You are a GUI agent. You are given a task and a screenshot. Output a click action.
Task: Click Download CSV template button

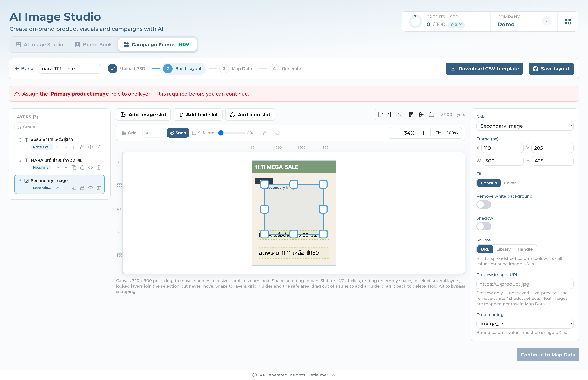pos(484,69)
